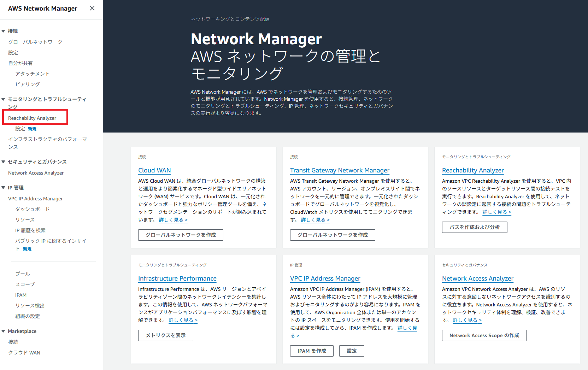Click グローバルネットワークを作成 in Cloud WAN card
Image resolution: width=588 pixels, height=370 pixels.
[x=181, y=235]
